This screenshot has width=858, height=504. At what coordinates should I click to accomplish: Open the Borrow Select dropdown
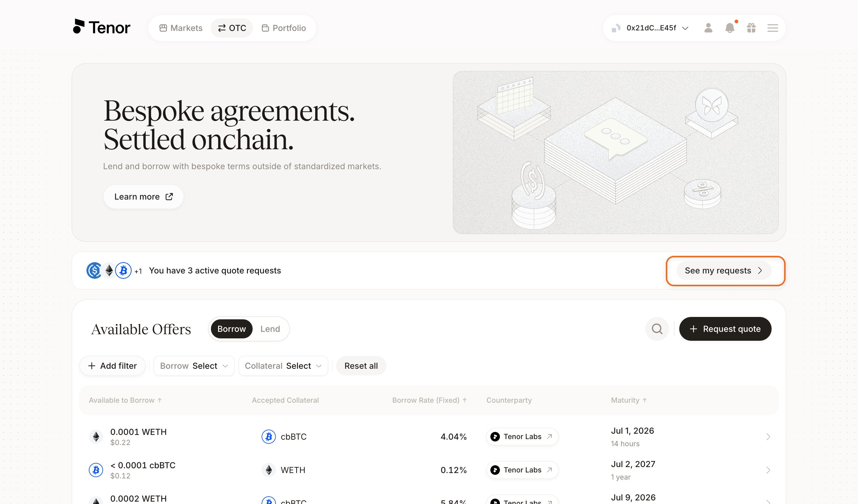194,366
